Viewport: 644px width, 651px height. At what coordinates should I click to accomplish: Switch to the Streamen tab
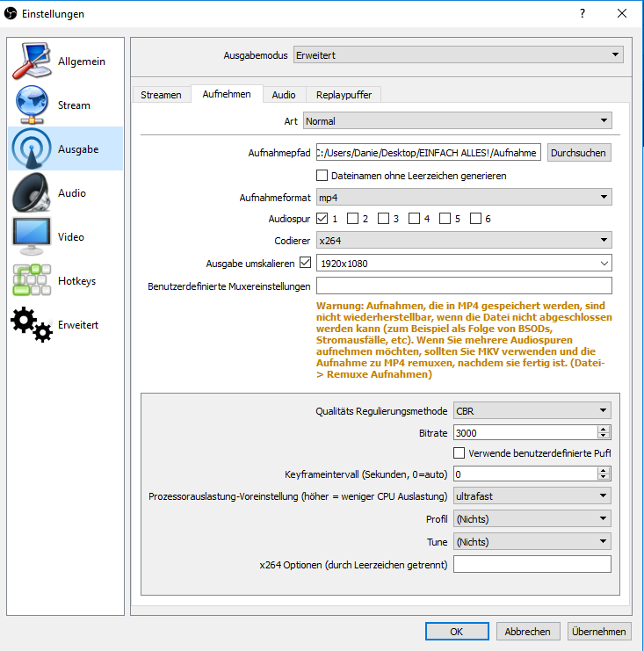pos(161,95)
